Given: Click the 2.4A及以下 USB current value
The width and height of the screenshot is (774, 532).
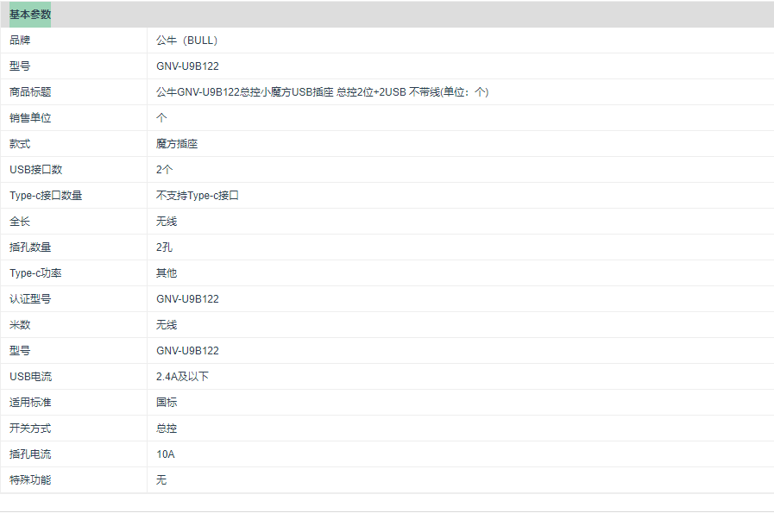Looking at the screenshot, I should 182,377.
